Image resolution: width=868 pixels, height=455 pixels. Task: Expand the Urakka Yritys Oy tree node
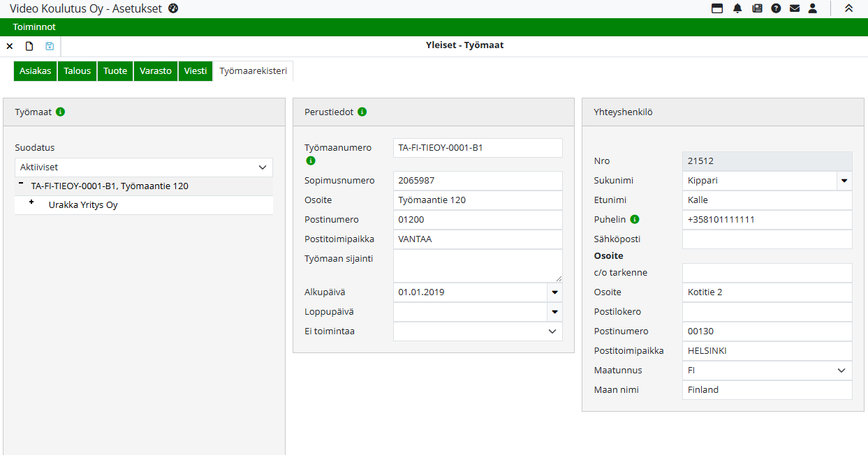click(x=31, y=202)
